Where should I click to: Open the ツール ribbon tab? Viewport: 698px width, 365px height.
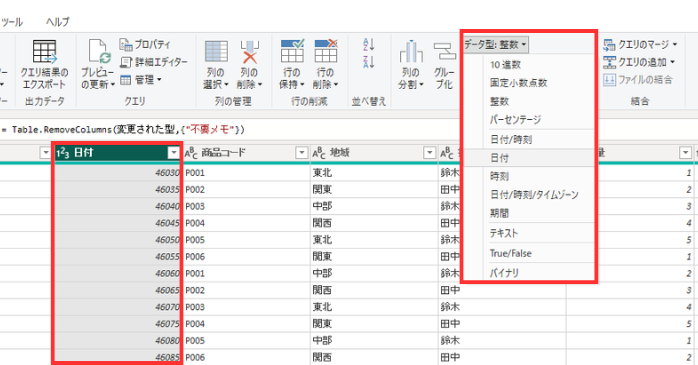11,22
